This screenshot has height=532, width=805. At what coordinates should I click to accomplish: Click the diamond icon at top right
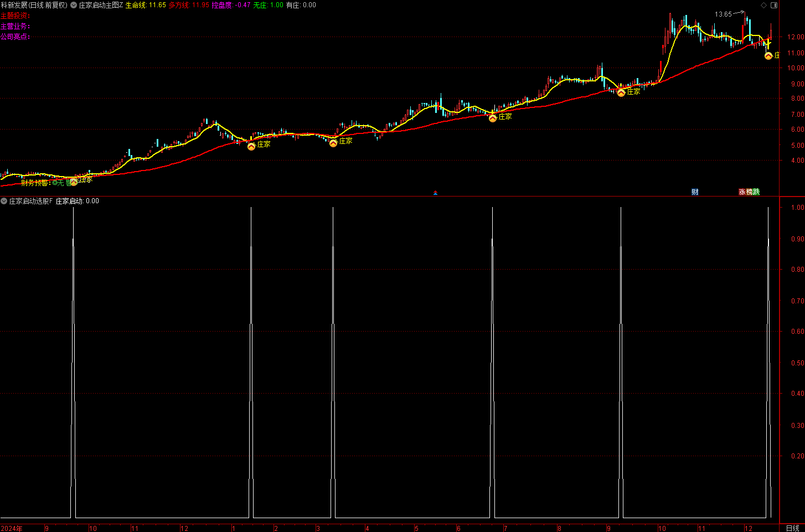point(764,5)
